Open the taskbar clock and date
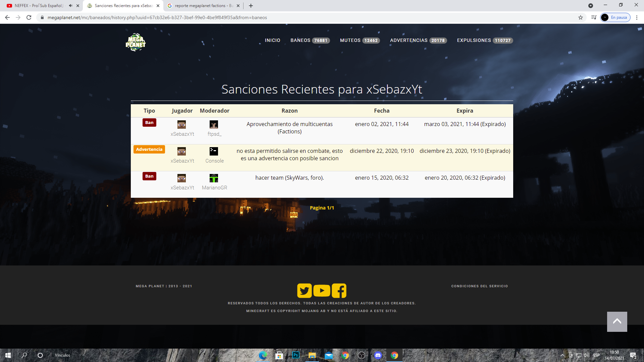The width and height of the screenshot is (644, 362). [614, 355]
